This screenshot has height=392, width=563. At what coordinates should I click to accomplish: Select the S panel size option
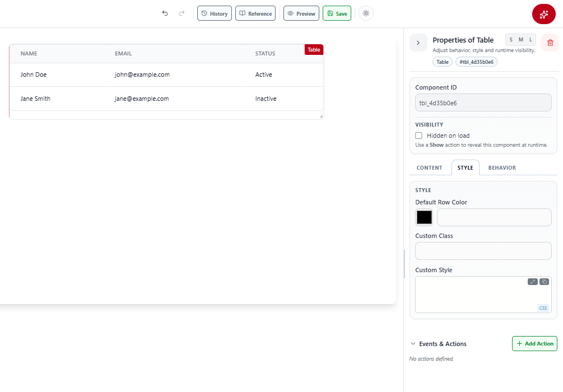point(511,40)
